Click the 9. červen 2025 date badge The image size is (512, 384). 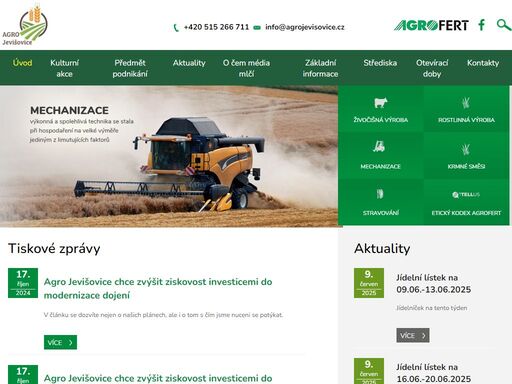pos(369,283)
